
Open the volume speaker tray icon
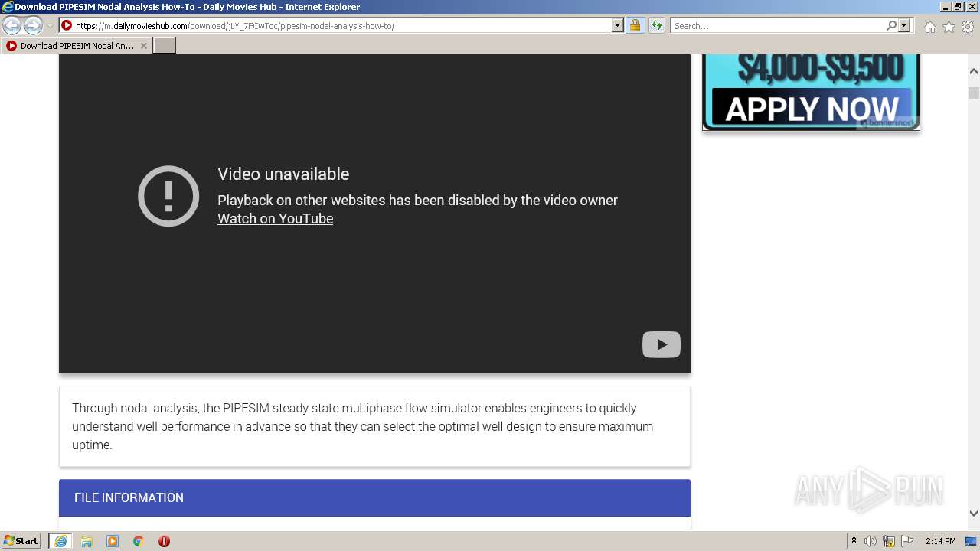pyautogui.click(x=871, y=541)
